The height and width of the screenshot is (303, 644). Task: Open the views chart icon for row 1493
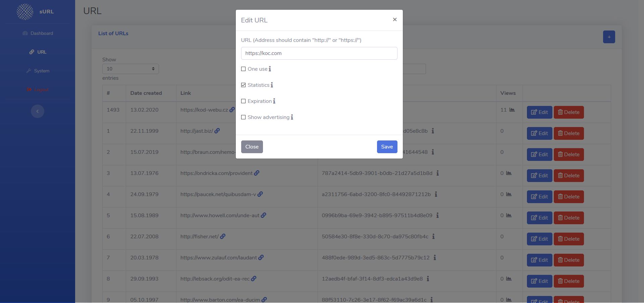[512, 110]
